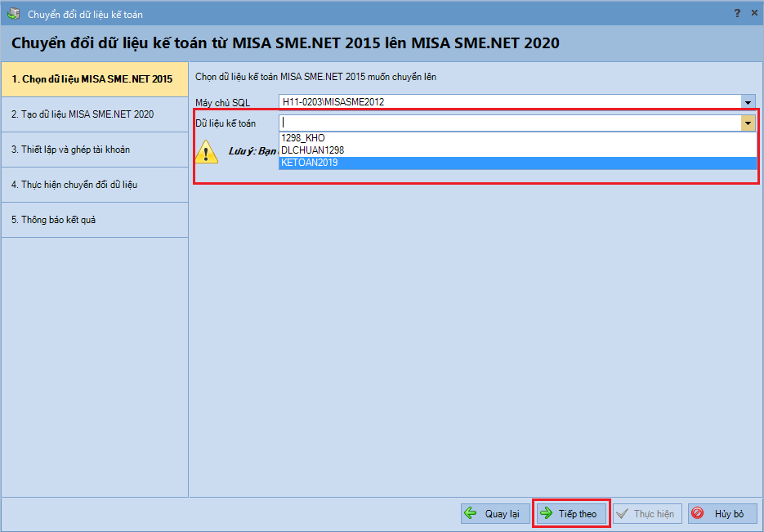Open help with the question mark button
The width and height of the screenshot is (764, 532).
(737, 14)
